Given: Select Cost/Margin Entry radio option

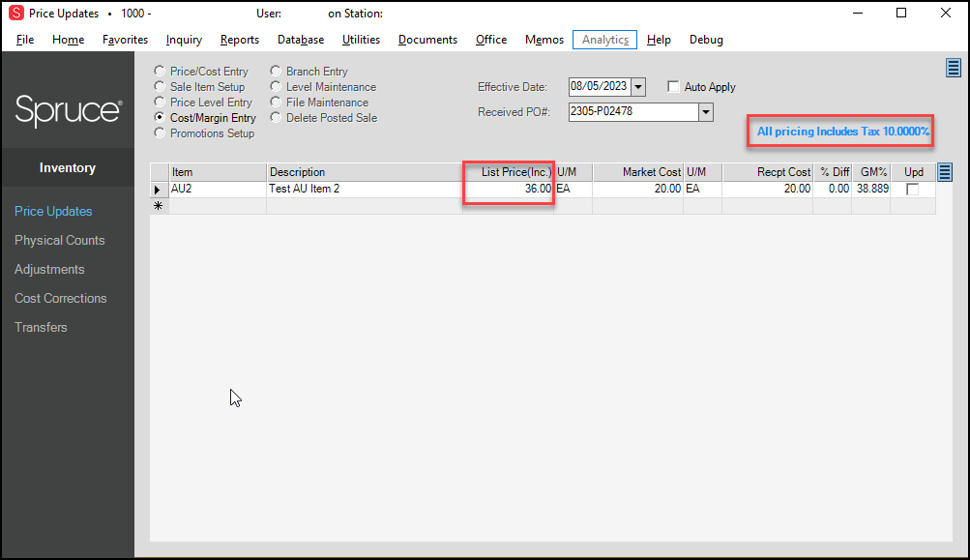Looking at the screenshot, I should click(x=205, y=118).
